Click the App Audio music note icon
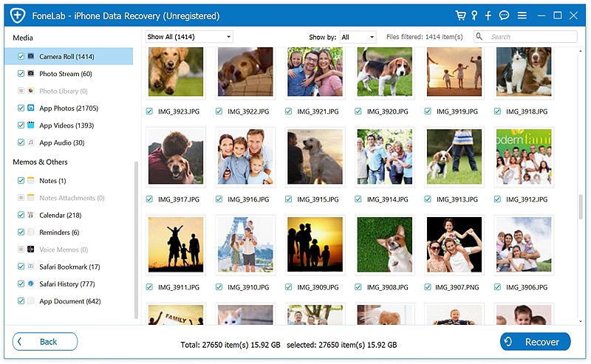The width and height of the screenshot is (591, 364). pyautogui.click(x=31, y=142)
